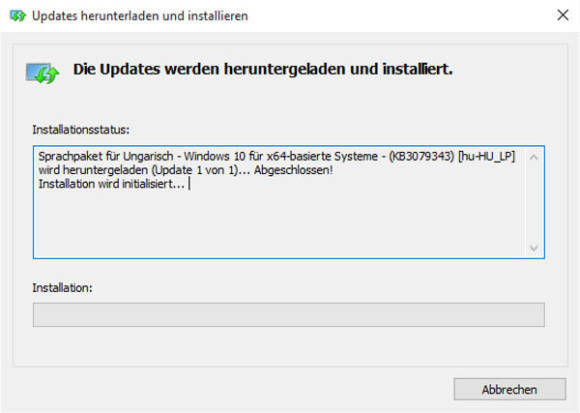Click the Installation wird initialisiert line

click(111, 184)
